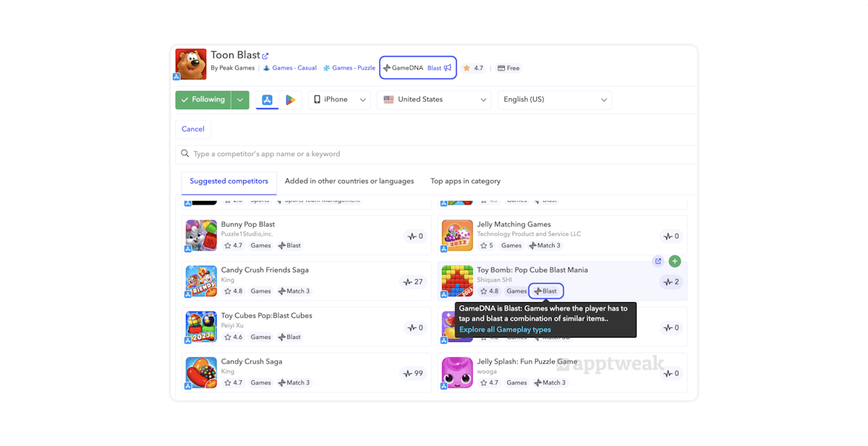Expand the chevron next to Following

coord(239,99)
